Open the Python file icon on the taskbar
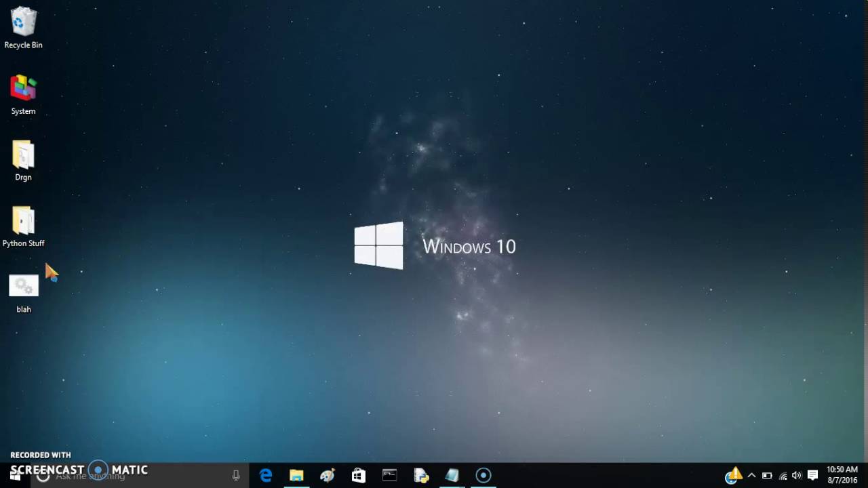The width and height of the screenshot is (868, 488). 421,476
